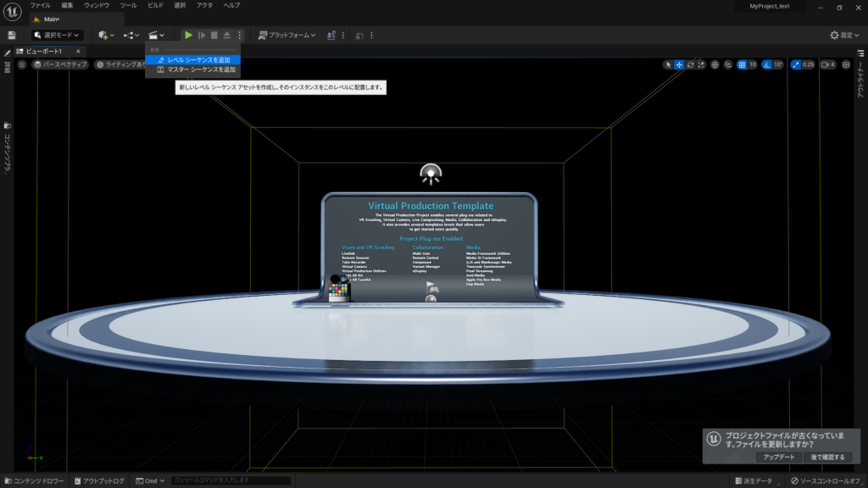Click the Blueprints icon in the toolbar

point(130,35)
